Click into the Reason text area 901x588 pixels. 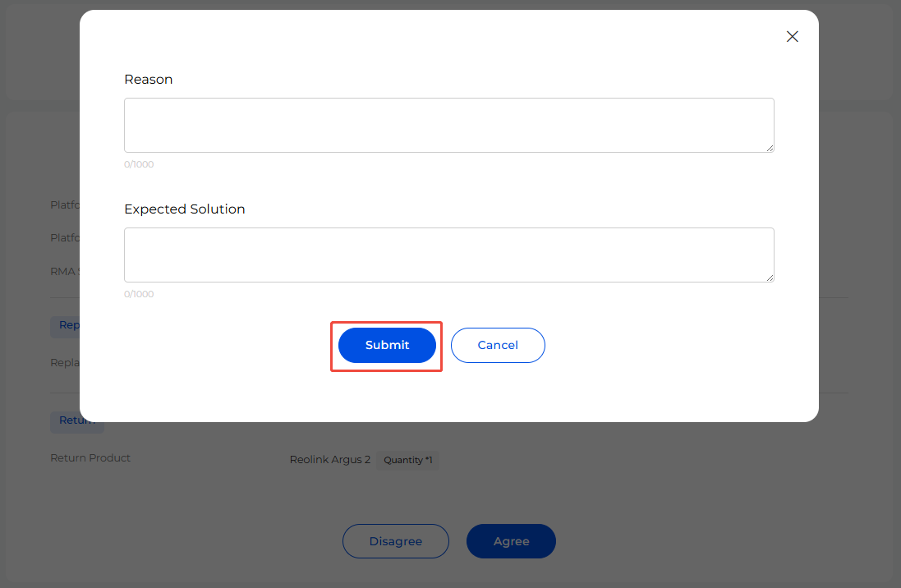click(x=448, y=125)
